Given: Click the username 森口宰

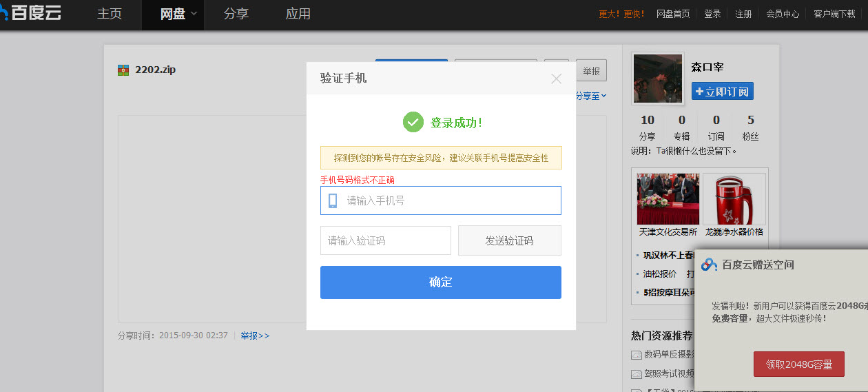Looking at the screenshot, I should pos(707,68).
